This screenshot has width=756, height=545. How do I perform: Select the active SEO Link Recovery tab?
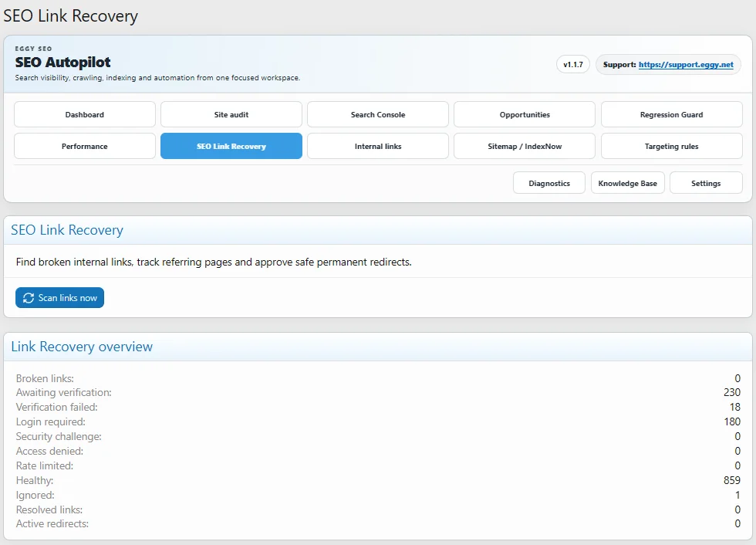tap(231, 146)
